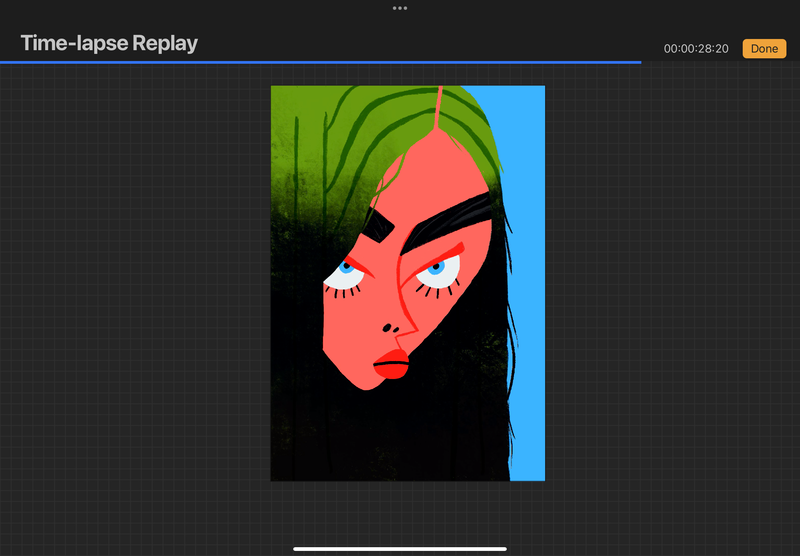Viewport: 800px width, 556px height.
Task: Click the 00:00:28:20 timestamp
Action: (x=696, y=48)
